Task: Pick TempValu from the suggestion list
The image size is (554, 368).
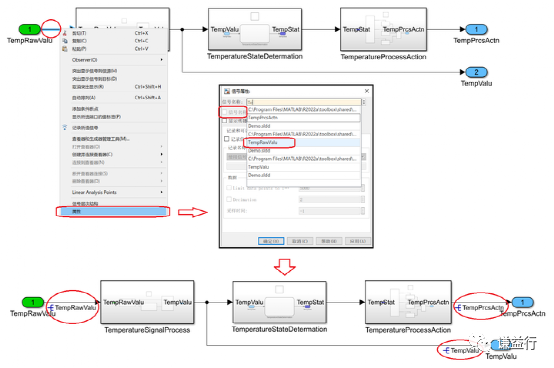Action: coord(303,167)
